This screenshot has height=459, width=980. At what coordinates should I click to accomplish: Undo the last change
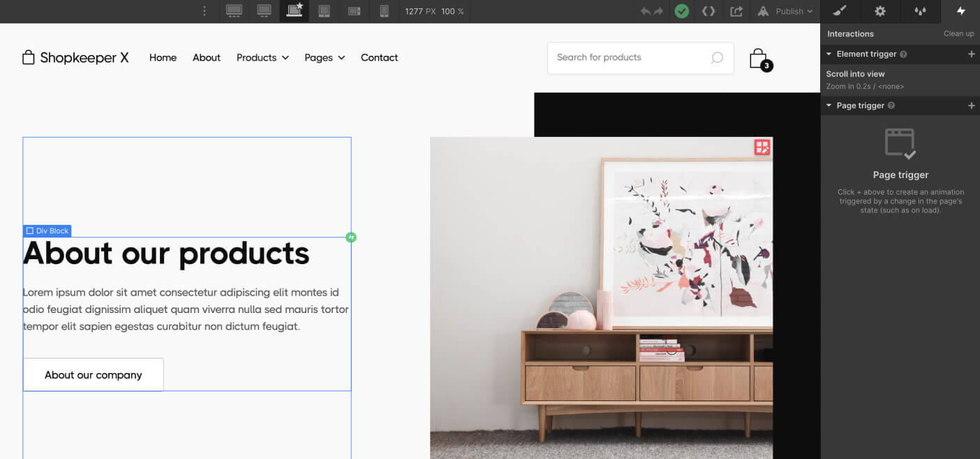coord(643,10)
